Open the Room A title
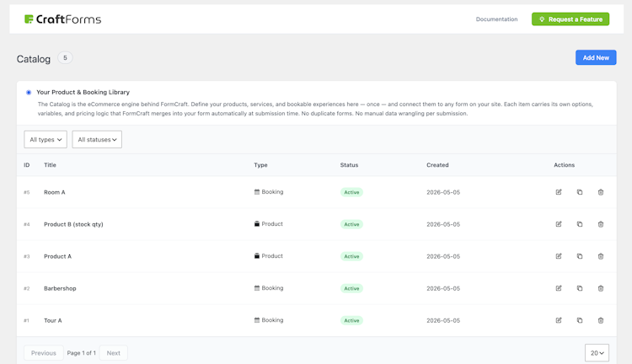632x364 pixels. (x=55, y=192)
